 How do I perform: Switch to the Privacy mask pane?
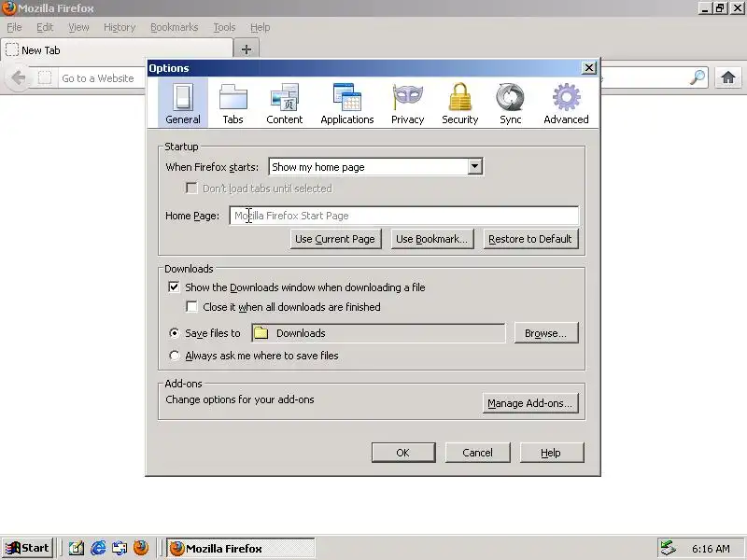pyautogui.click(x=407, y=104)
